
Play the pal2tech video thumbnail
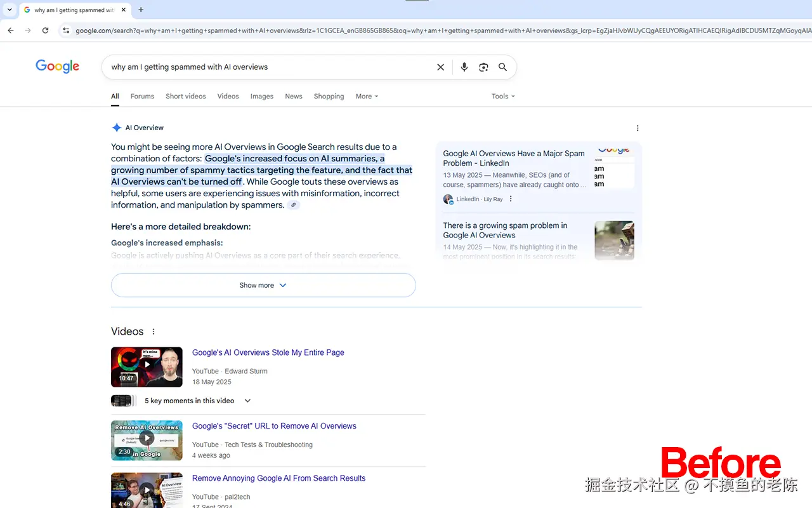pos(147,490)
